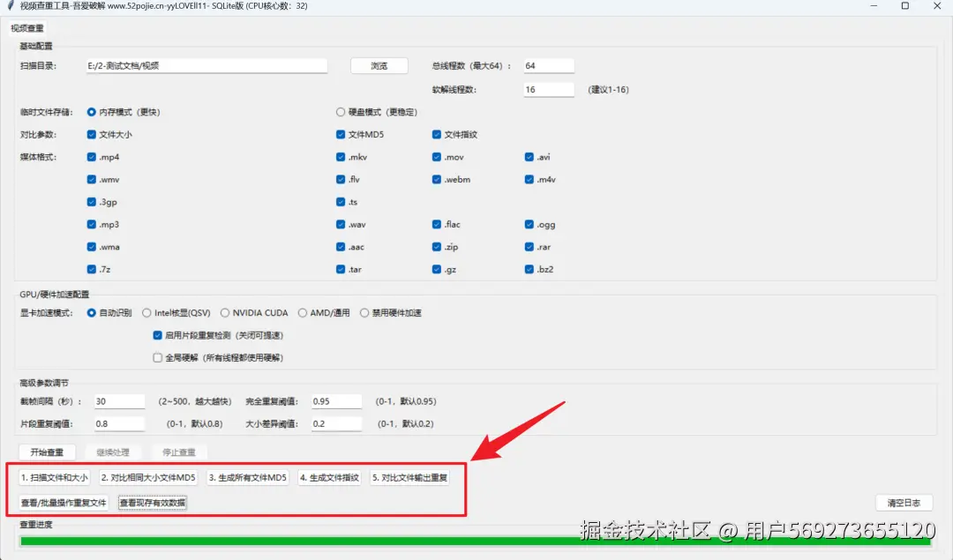Uncheck the .3gp format checkbox
The image size is (953, 560).
tap(91, 202)
